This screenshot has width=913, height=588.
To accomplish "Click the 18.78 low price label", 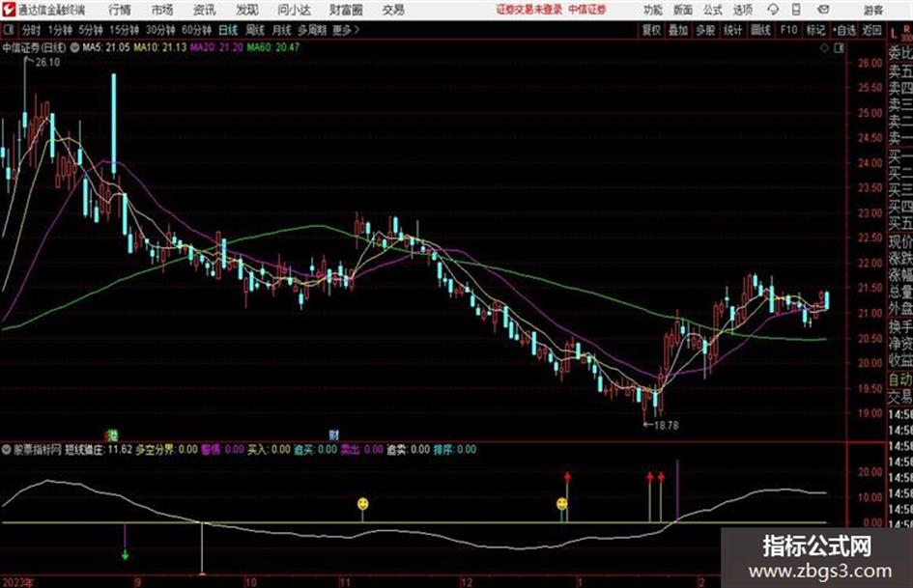I will tap(666, 426).
